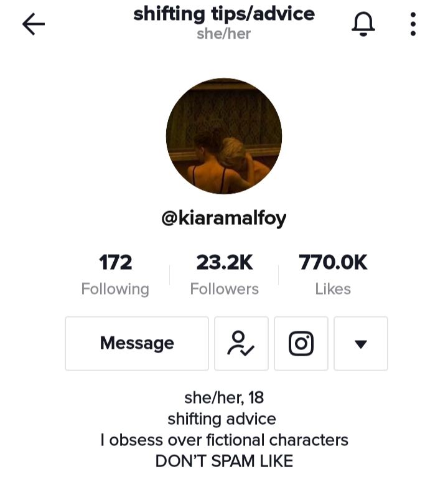Open the 172 Following list

point(115,275)
